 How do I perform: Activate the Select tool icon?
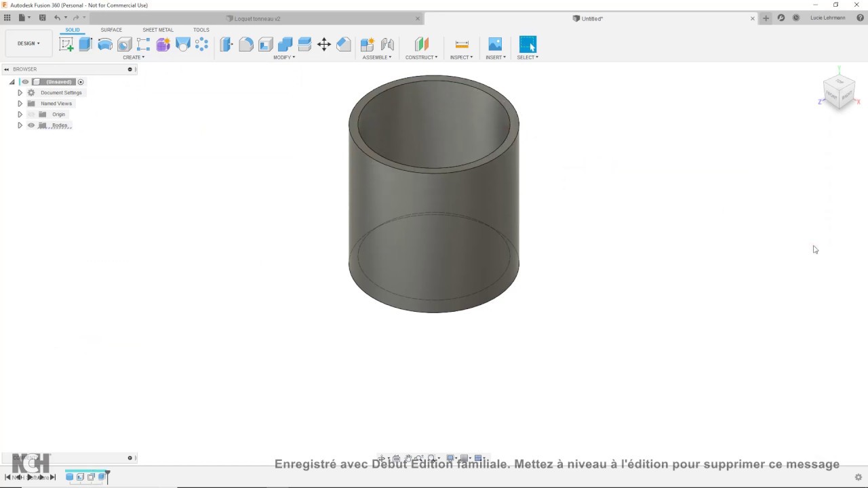pos(528,45)
